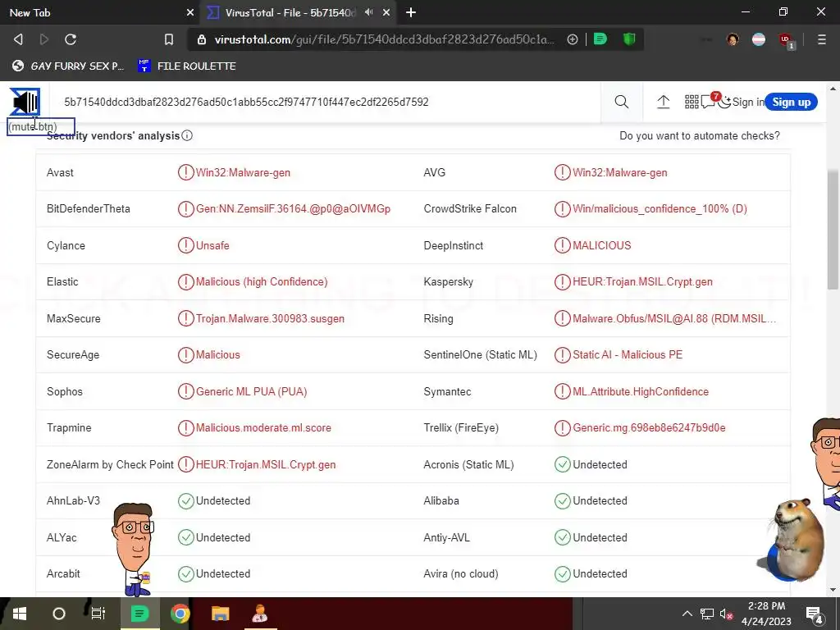
Task: Click the striped flag extension icon
Action: (x=759, y=39)
